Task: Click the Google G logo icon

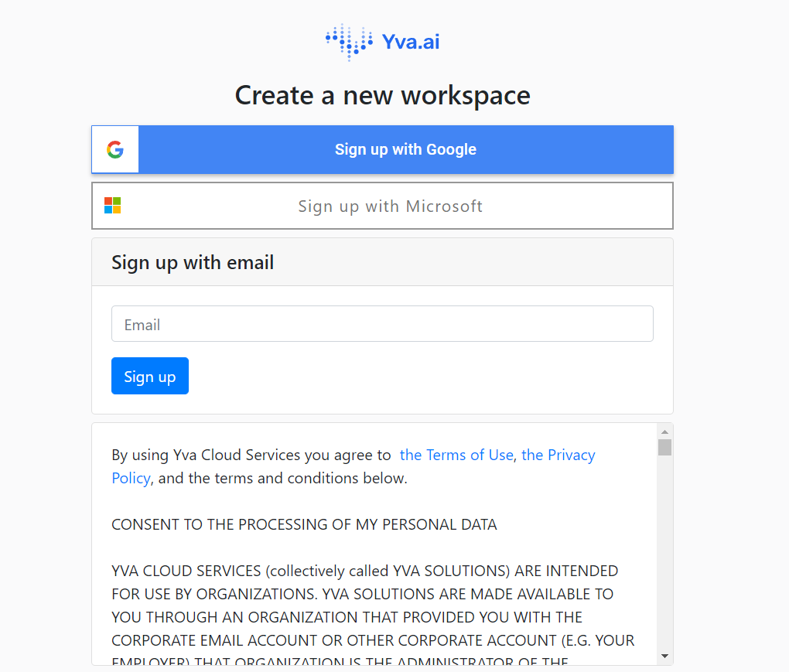Action: [x=115, y=149]
